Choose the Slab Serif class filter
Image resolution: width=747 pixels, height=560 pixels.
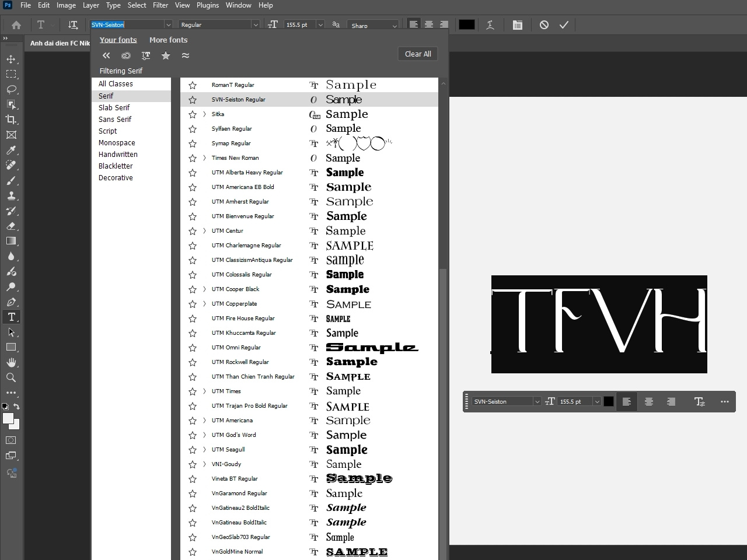tap(114, 108)
